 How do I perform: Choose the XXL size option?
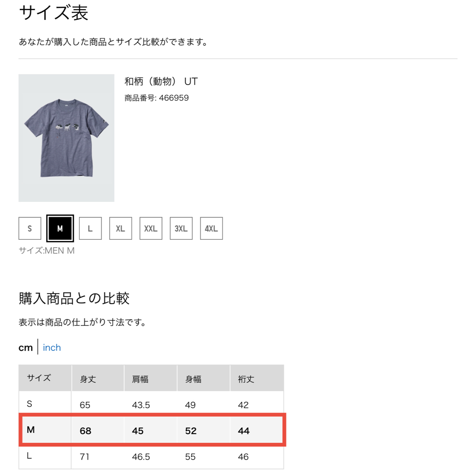(x=151, y=228)
